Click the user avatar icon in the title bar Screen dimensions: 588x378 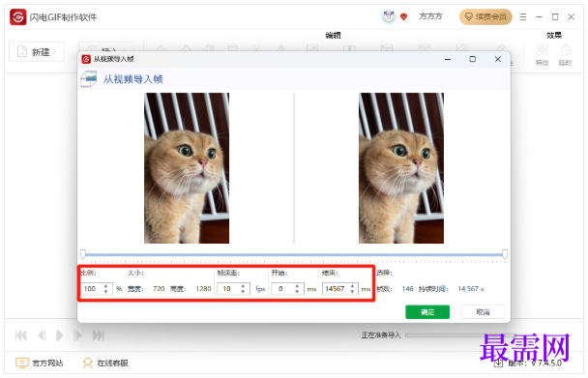pyautogui.click(x=389, y=16)
